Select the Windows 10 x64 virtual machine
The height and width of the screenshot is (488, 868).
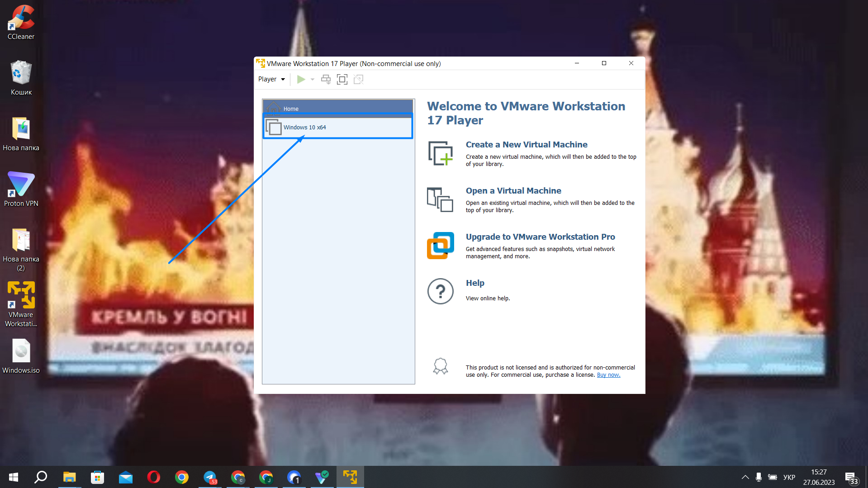[x=338, y=127]
